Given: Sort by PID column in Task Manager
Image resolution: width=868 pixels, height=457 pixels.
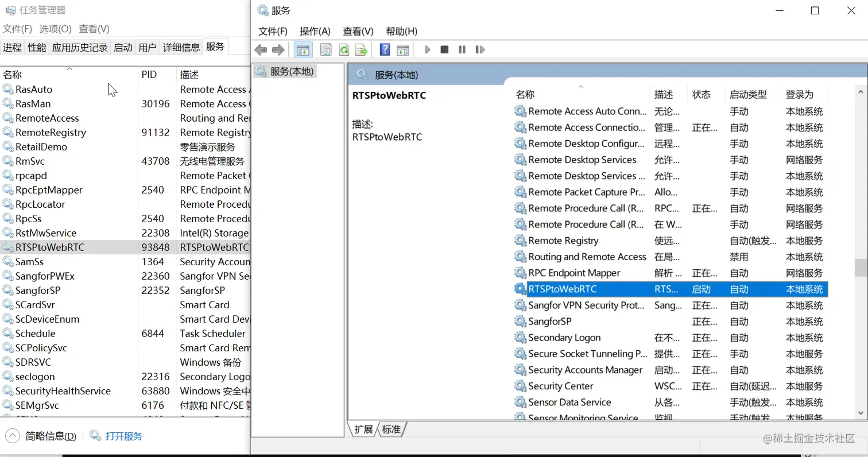Looking at the screenshot, I should [156, 75].
